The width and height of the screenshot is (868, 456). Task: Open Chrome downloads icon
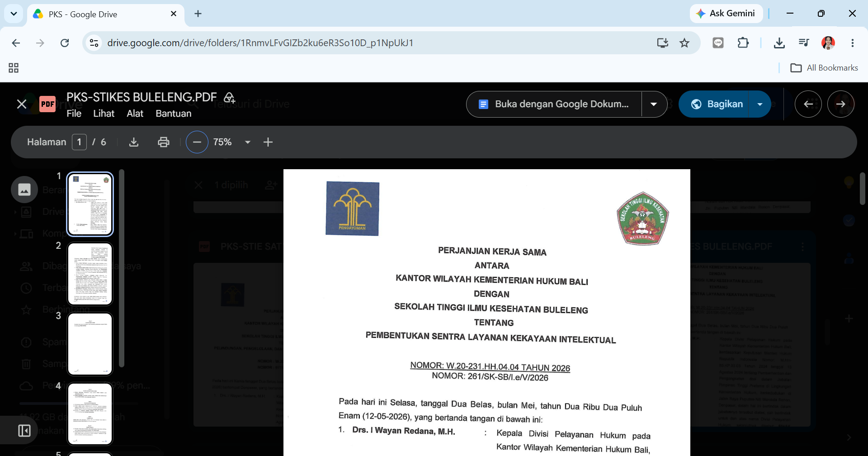(x=779, y=43)
